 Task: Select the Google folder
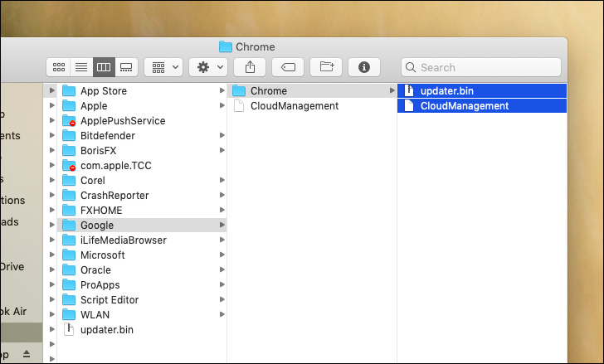[142, 225]
